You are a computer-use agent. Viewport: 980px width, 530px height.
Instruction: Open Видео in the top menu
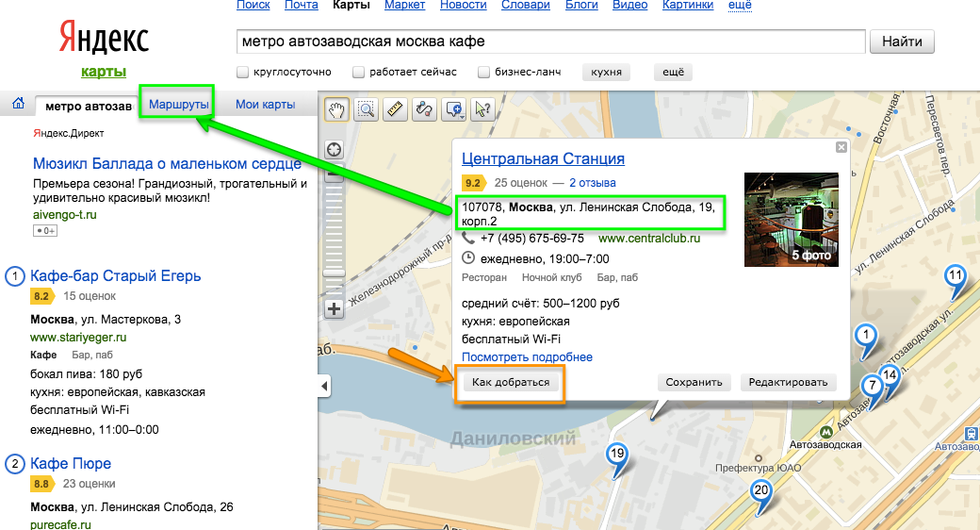[x=630, y=5]
